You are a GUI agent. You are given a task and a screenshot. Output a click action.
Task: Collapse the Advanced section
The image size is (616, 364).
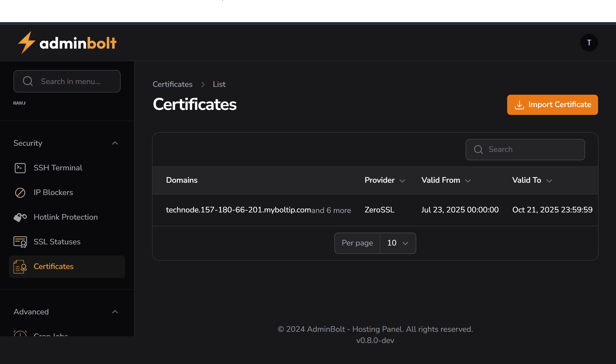coord(115,312)
